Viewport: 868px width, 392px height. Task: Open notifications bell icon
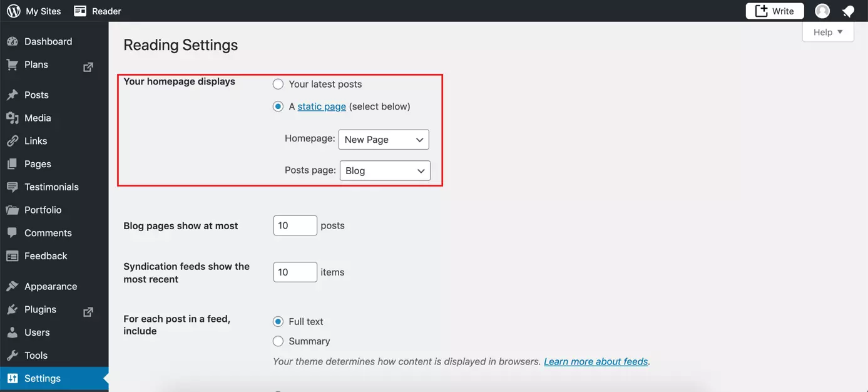(848, 11)
